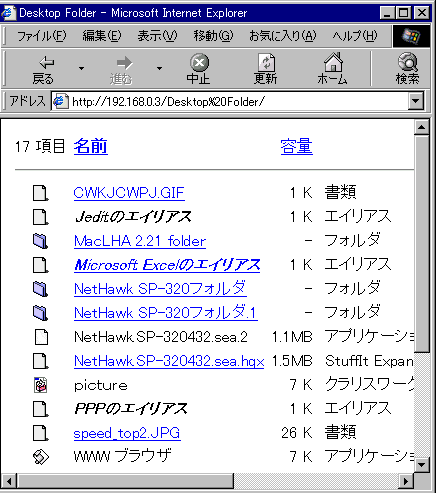This screenshot has height=493, width=436.
Task: Sort by the 容量 column link
Action: [x=297, y=146]
